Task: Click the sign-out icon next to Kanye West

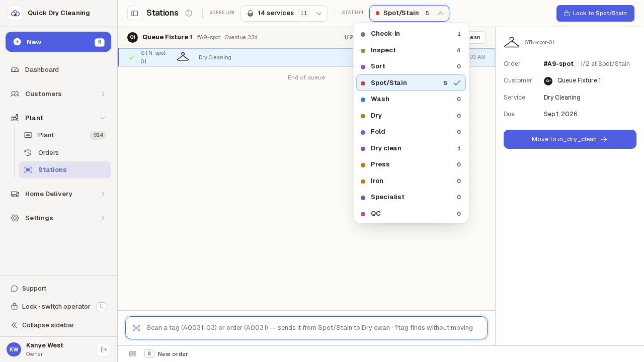Action: [104, 349]
